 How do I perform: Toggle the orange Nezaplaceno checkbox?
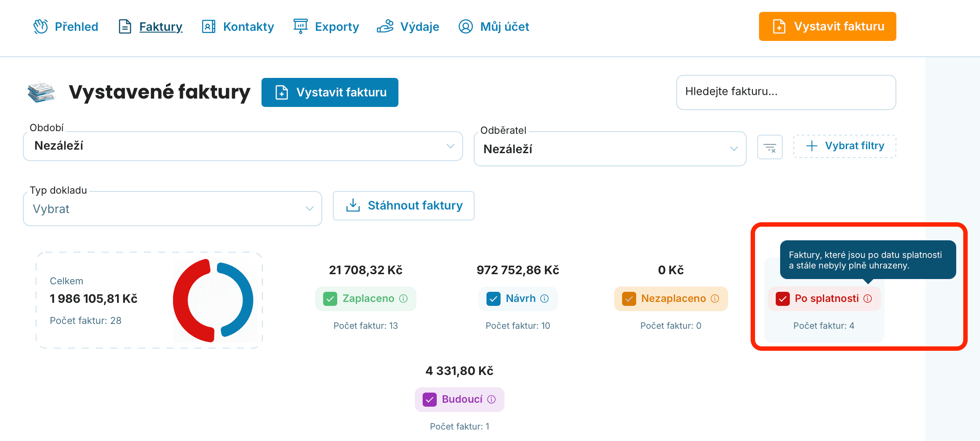click(x=629, y=299)
